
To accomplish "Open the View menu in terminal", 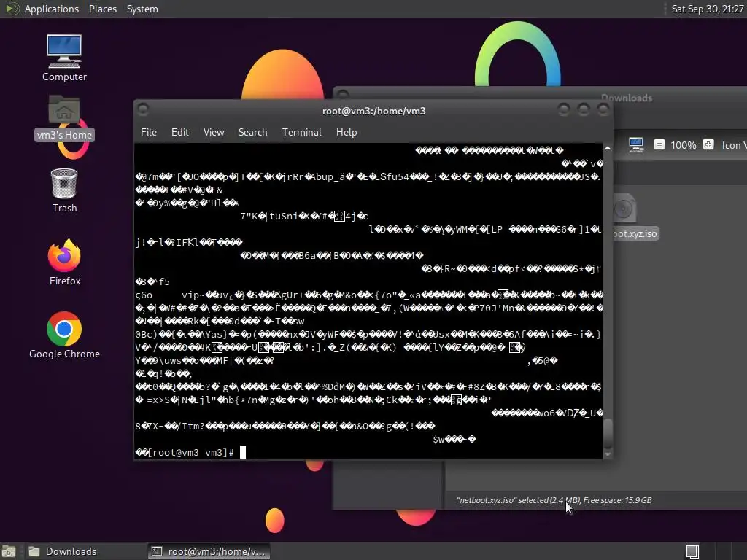I will (214, 133).
